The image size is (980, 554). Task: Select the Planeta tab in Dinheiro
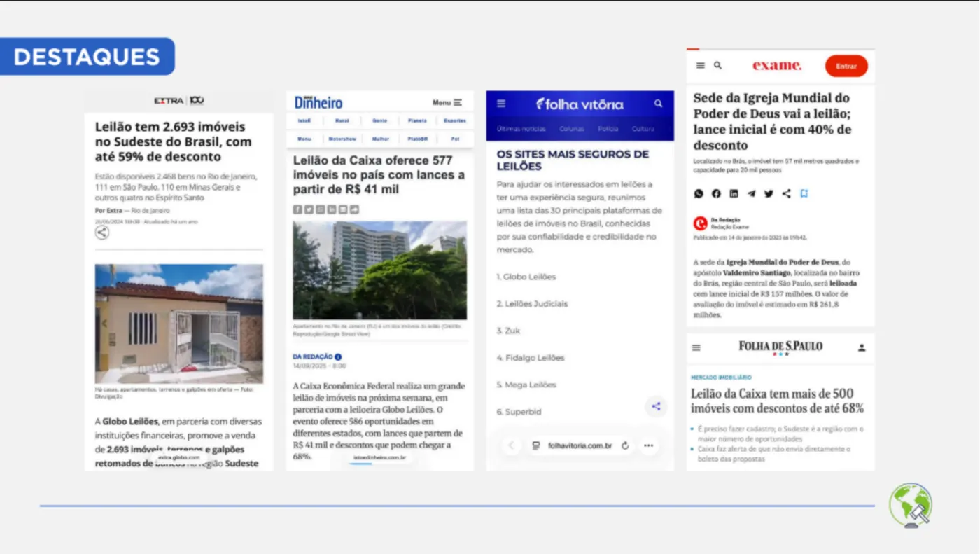coord(417,120)
